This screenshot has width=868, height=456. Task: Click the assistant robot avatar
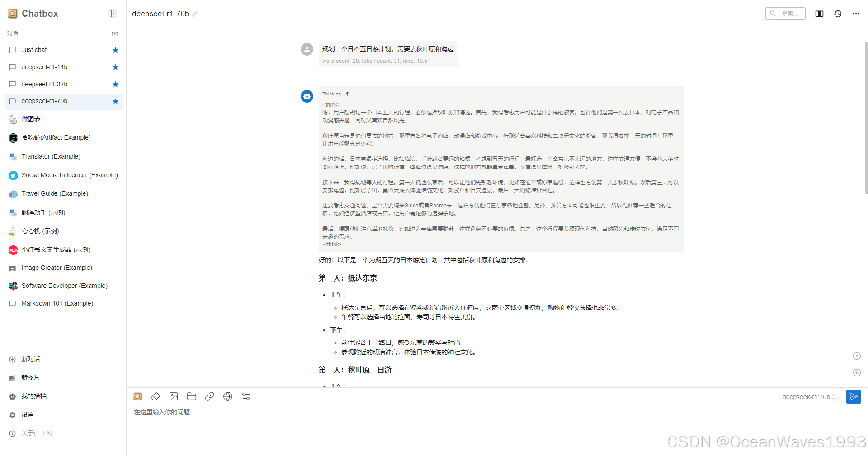(x=307, y=96)
